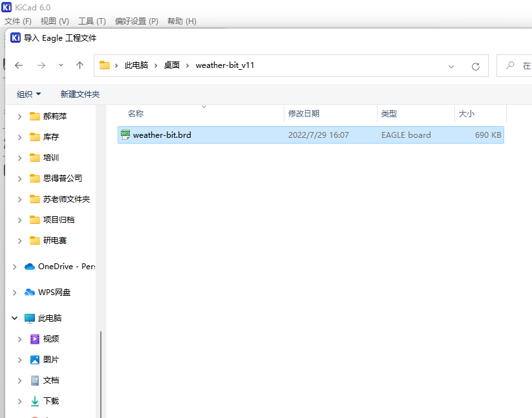Select the 郝莉萍 folder in the tree
532x418 pixels.
tap(55, 116)
